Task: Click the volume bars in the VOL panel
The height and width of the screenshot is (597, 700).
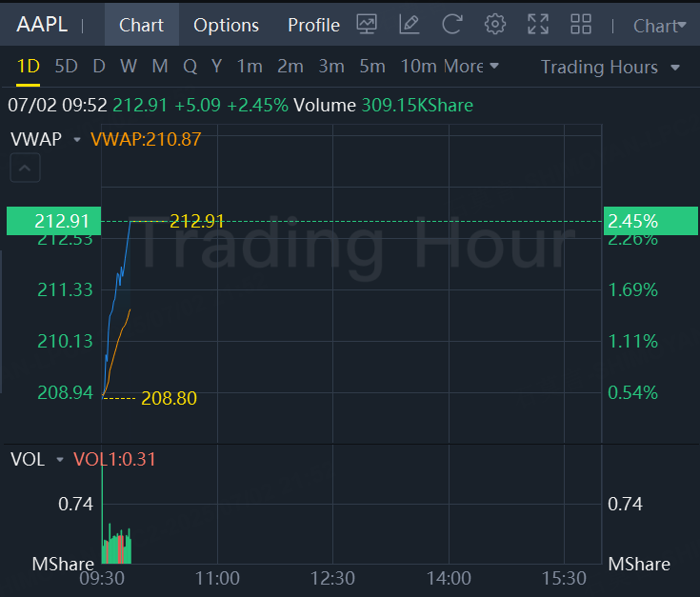Action: 116,547
